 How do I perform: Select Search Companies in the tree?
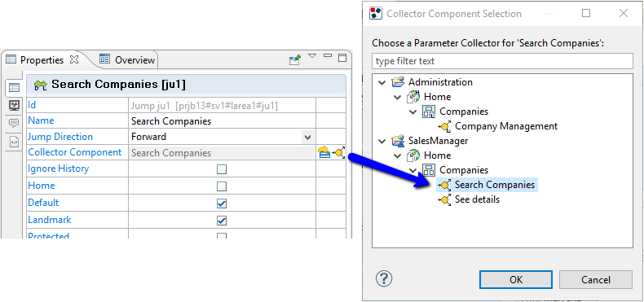[495, 185]
